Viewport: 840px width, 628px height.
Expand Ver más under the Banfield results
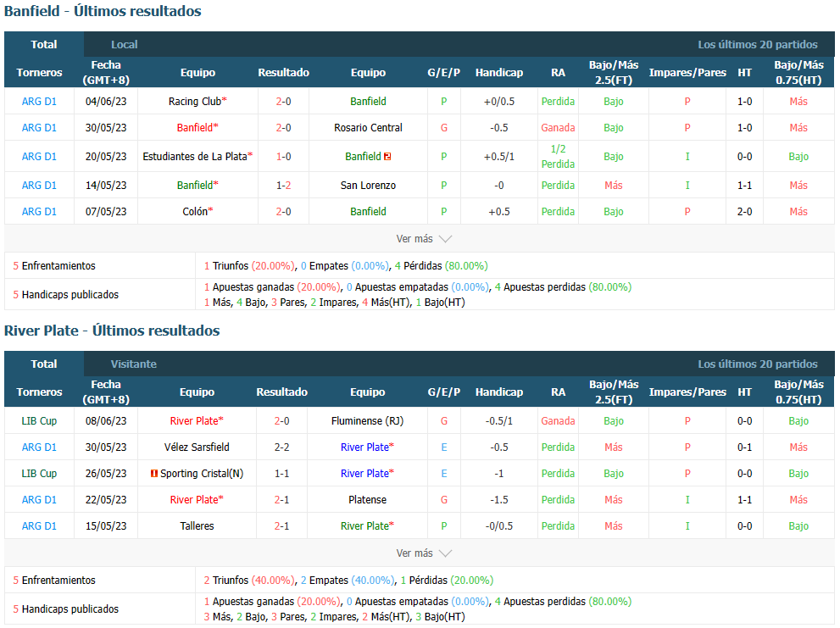[424, 239]
